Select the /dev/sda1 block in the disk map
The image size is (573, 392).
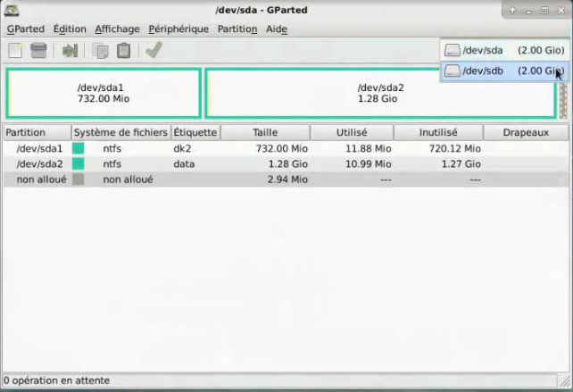click(x=104, y=93)
